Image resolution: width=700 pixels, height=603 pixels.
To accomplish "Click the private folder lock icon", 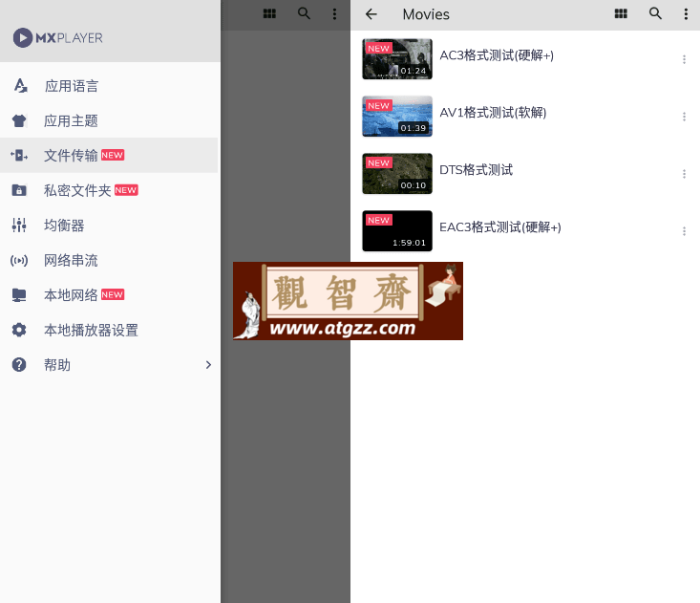I will point(19,190).
